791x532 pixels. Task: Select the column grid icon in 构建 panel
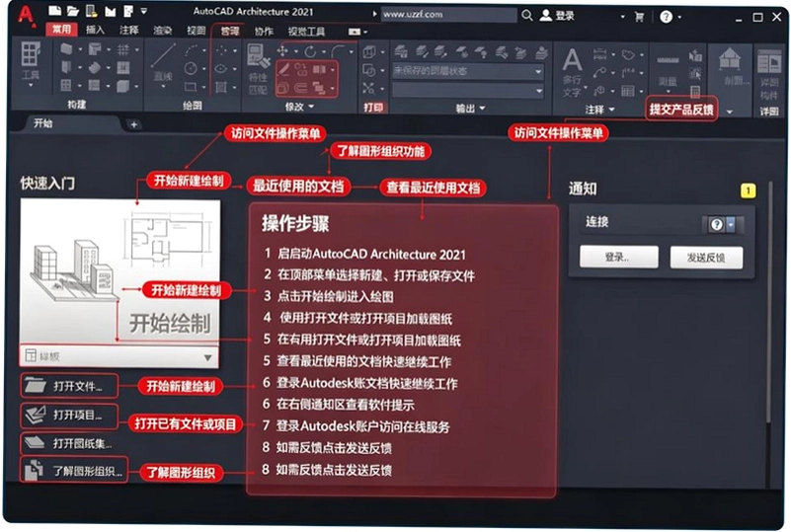(x=122, y=49)
